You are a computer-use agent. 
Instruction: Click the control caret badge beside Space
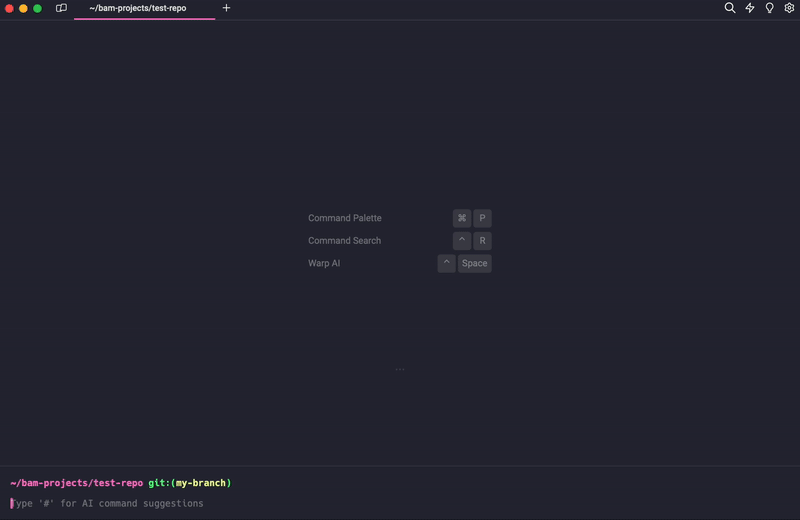coord(446,263)
